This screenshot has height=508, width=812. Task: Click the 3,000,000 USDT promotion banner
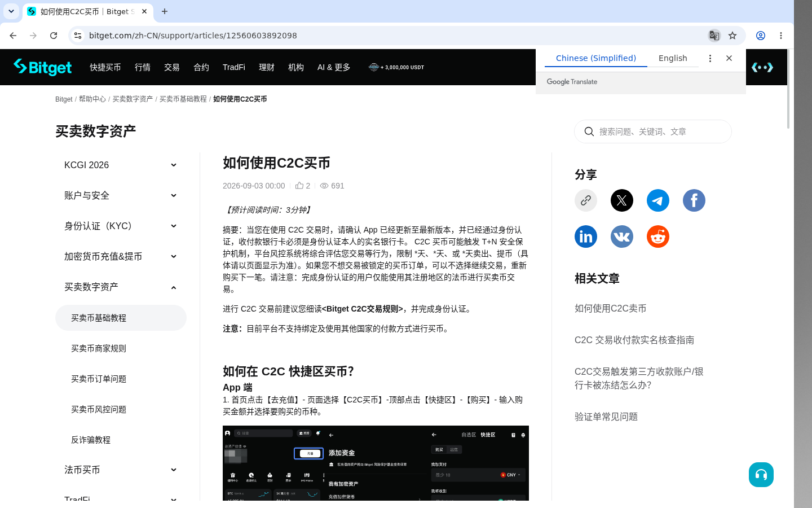click(x=396, y=67)
